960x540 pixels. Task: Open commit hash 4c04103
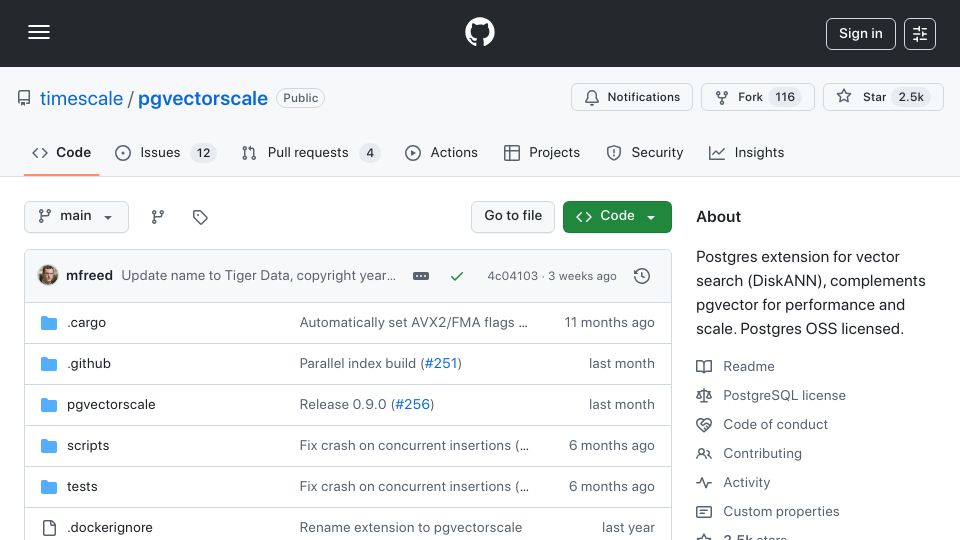click(x=512, y=276)
